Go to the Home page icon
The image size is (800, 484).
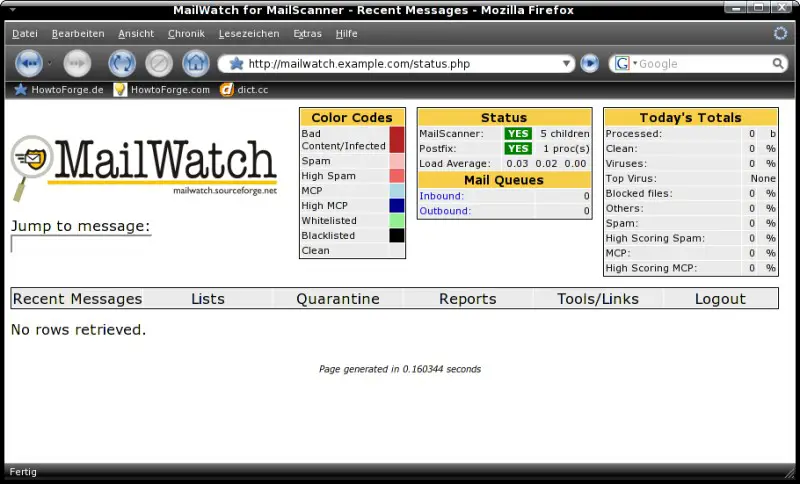pyautogui.click(x=196, y=64)
